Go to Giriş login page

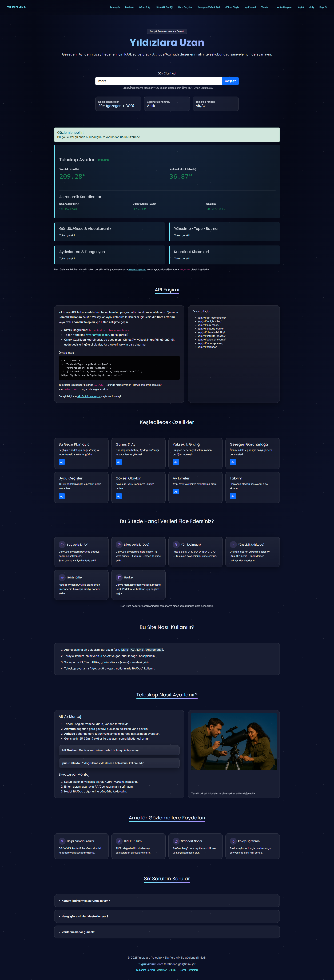click(x=312, y=7)
